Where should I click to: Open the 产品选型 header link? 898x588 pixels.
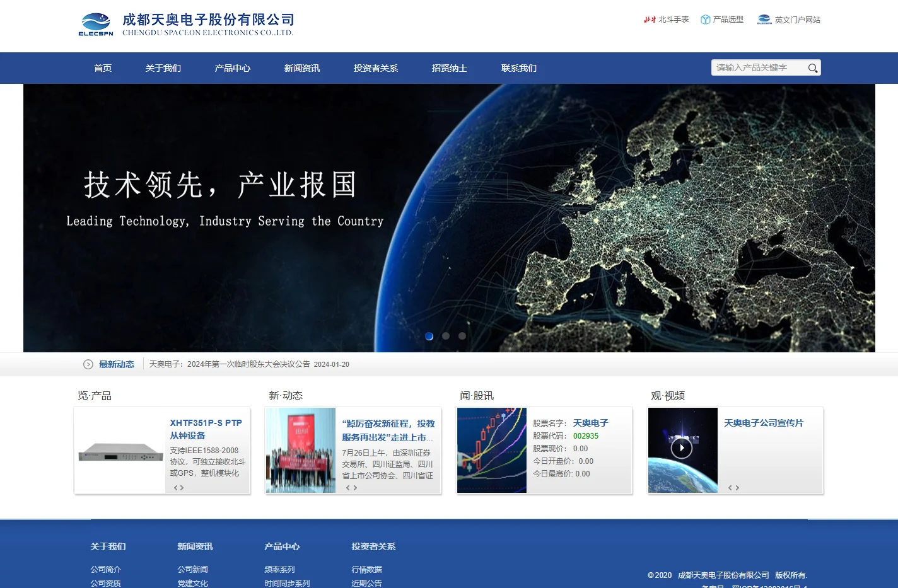728,20
